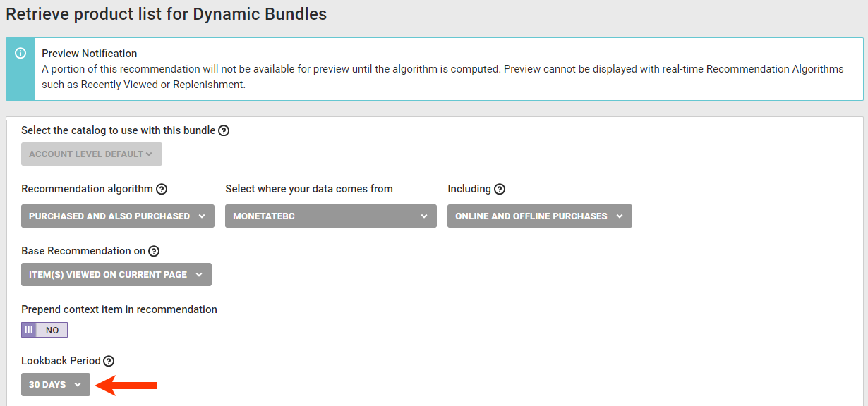The width and height of the screenshot is (868, 406).
Task: Click the Lookback Period help icon
Action: point(109,361)
